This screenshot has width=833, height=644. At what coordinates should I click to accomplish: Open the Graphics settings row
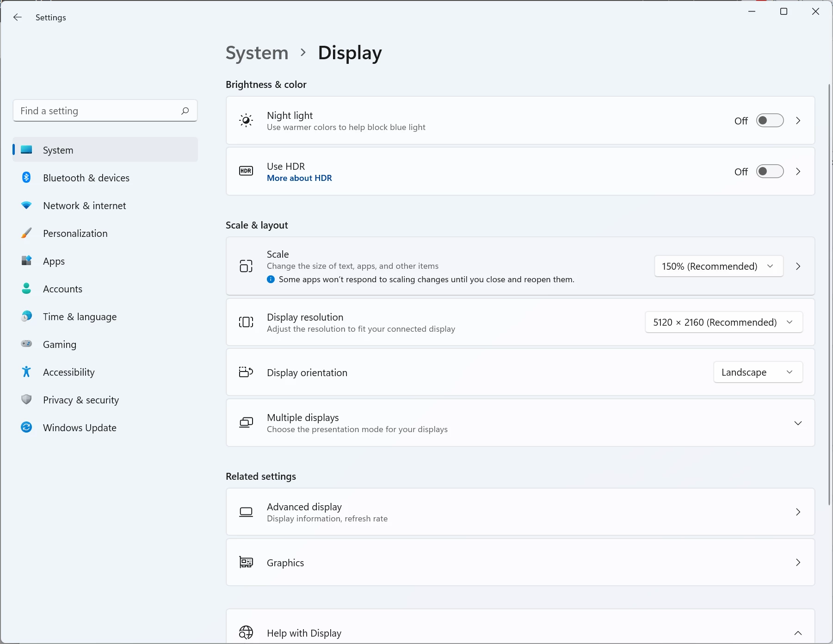tap(520, 563)
